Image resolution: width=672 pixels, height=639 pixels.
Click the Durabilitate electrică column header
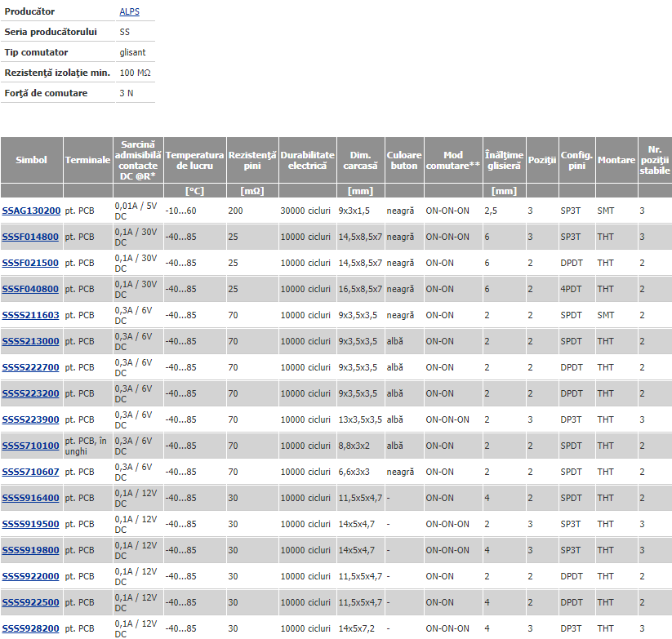point(308,160)
